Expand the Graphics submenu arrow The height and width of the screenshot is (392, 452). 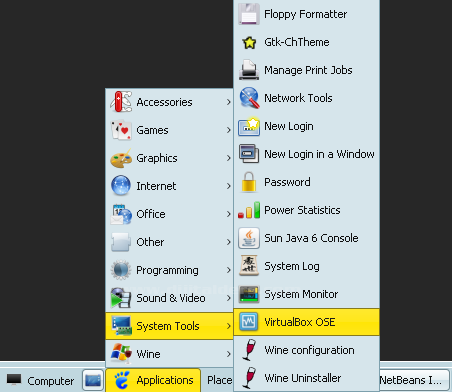(228, 158)
